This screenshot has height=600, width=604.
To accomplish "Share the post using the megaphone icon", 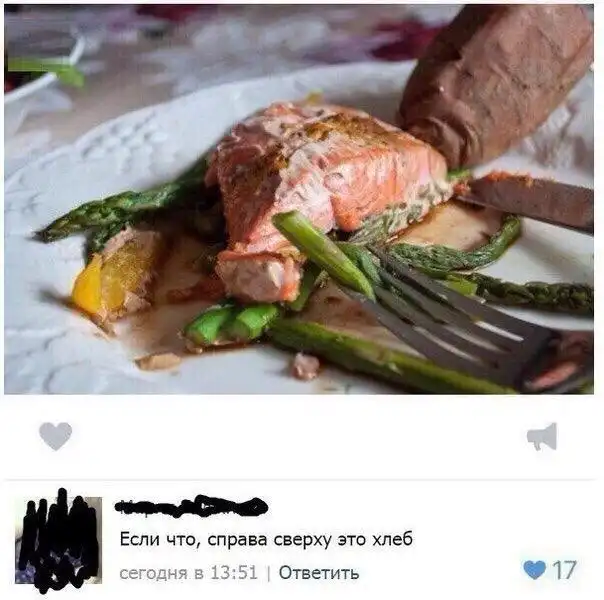I will [542, 436].
